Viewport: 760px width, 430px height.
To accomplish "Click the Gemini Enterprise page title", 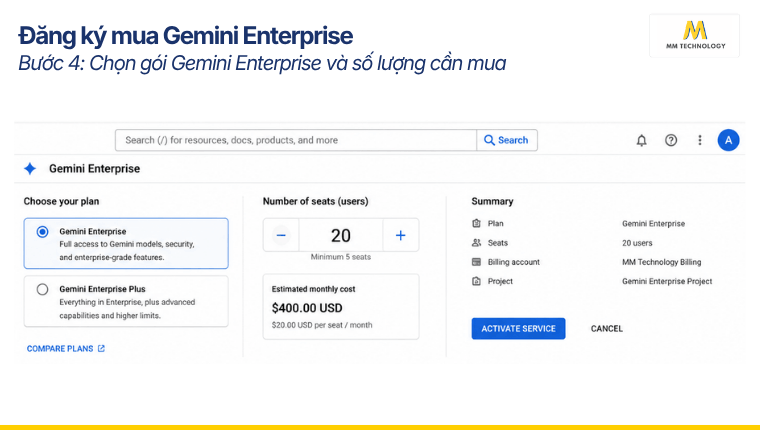I will 95,169.
